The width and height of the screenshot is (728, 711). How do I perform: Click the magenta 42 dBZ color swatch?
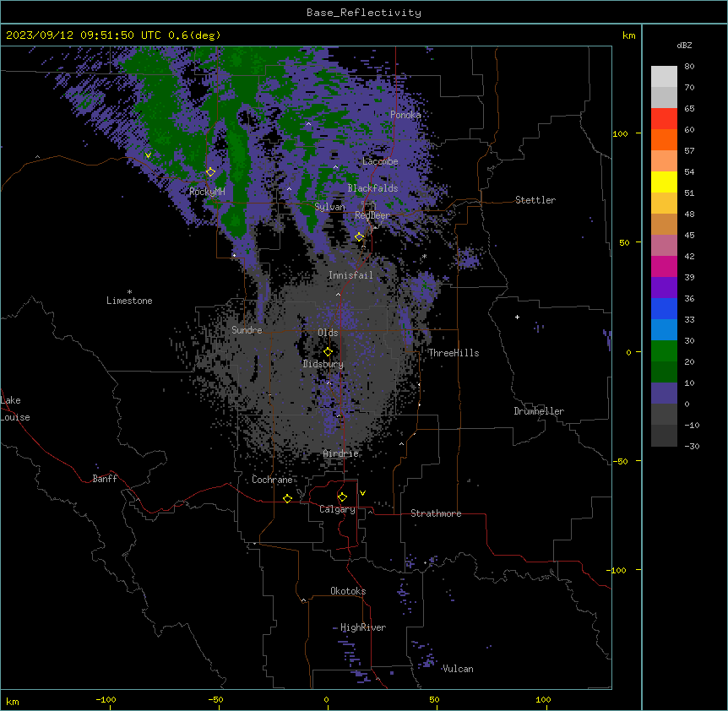pyautogui.click(x=664, y=266)
